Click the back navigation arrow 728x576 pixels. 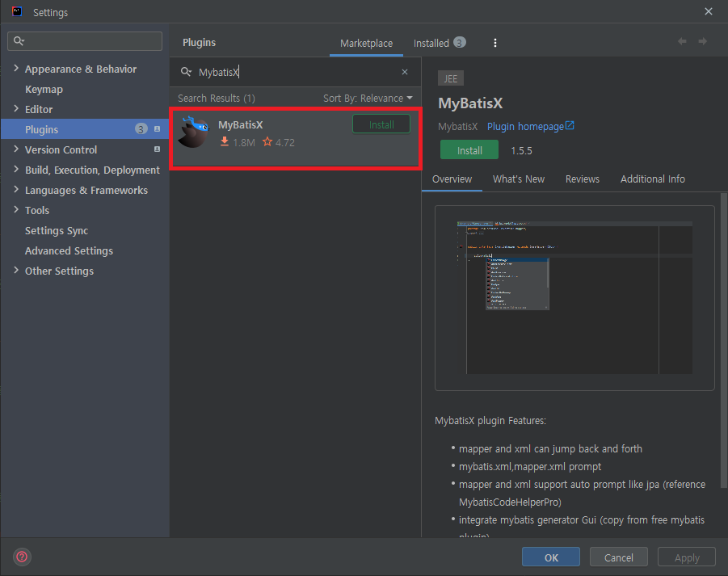coord(682,41)
